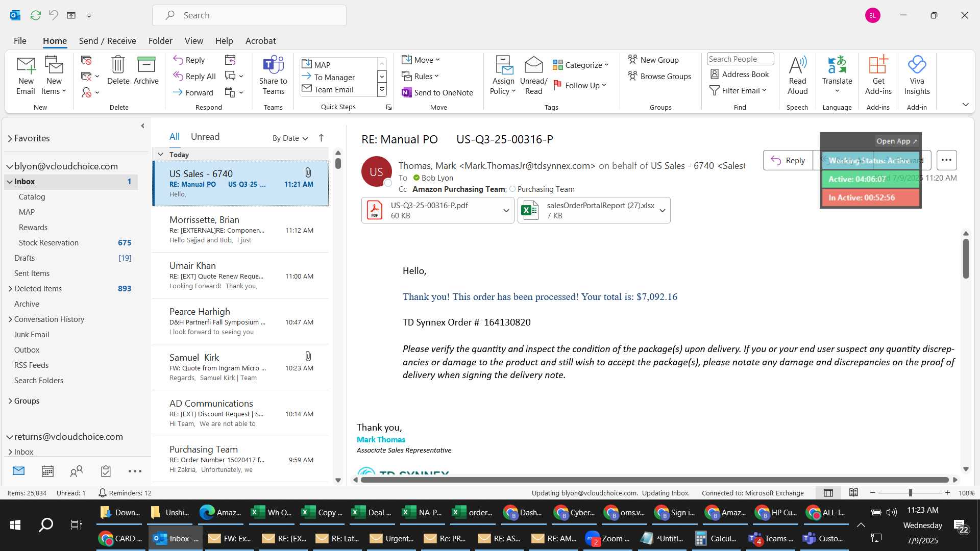The height and width of the screenshot is (551, 980).
Task: Click the Search People field
Action: (x=740, y=59)
